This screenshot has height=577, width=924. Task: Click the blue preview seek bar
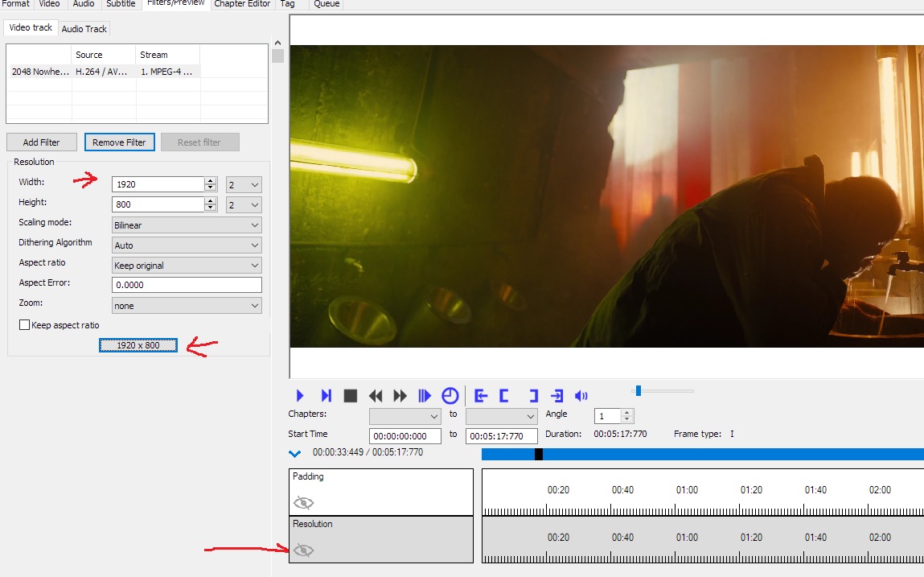[x=702, y=455]
